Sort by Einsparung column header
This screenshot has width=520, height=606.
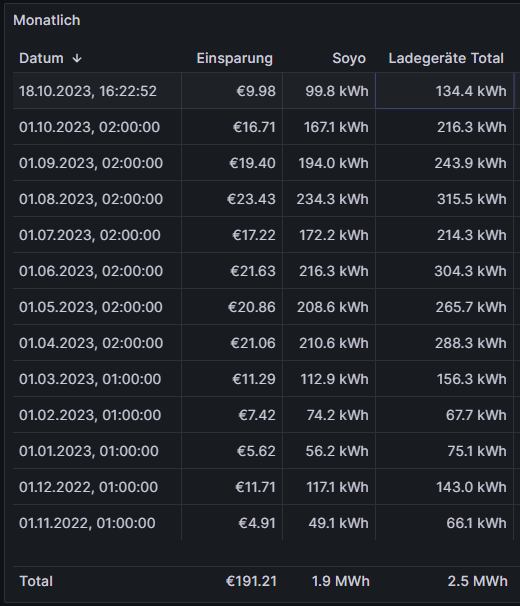click(x=235, y=58)
